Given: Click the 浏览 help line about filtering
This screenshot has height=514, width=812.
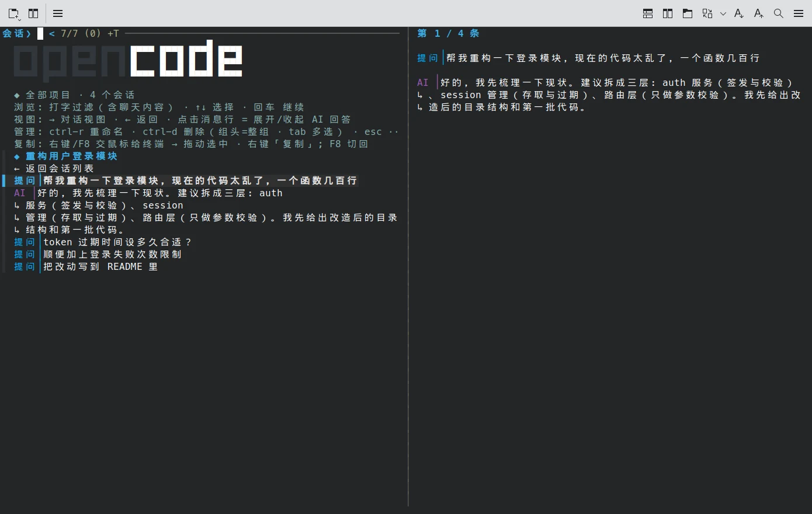Looking at the screenshot, I should pos(159,107).
